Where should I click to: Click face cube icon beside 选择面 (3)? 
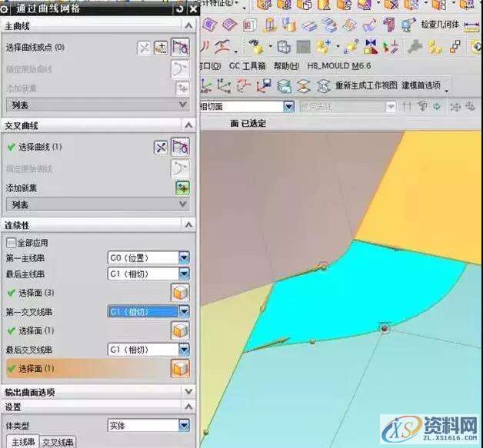coord(180,293)
